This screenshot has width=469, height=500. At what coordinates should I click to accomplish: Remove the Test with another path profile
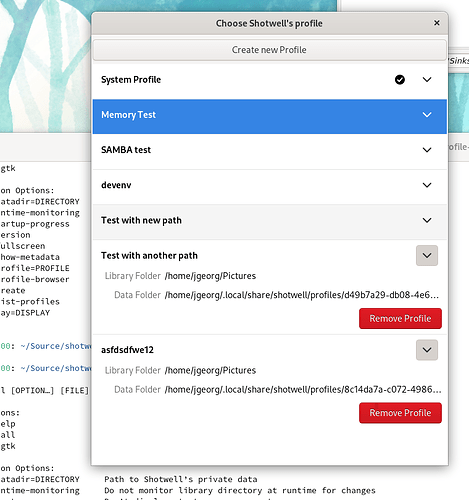tap(400, 319)
